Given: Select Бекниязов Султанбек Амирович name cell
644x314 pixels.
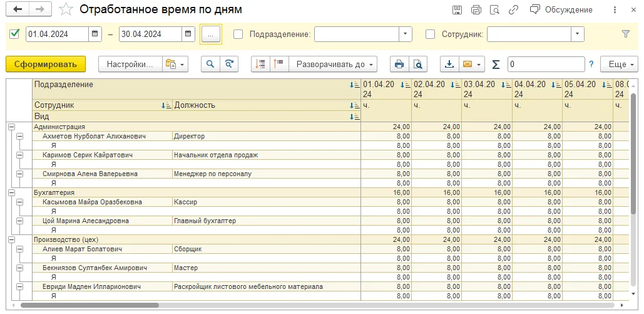Looking at the screenshot, I should click(x=102, y=268).
